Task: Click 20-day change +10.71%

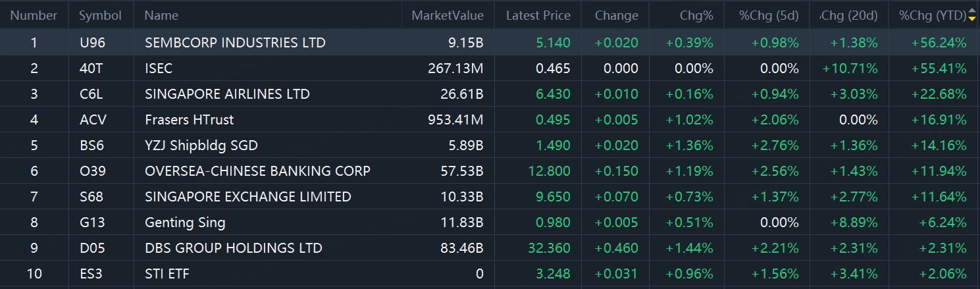Action: 850,68
